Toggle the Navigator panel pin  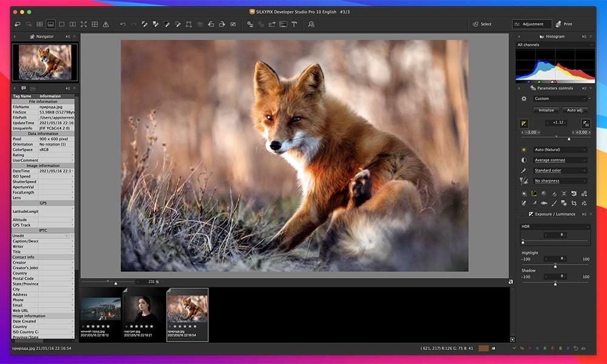(x=67, y=36)
